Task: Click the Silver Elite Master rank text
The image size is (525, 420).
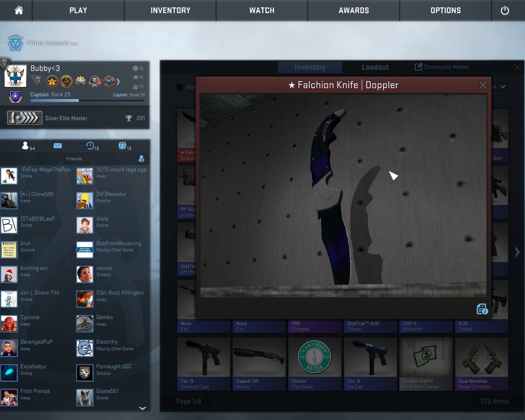Action: 66,118
